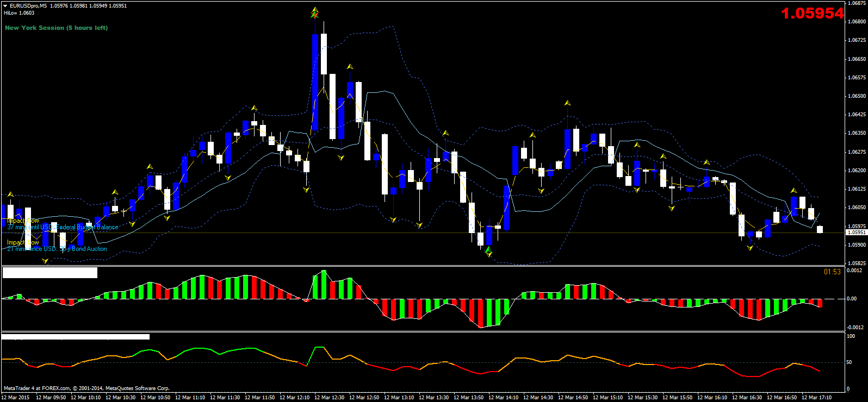Click the 12 Mar 14:30 time label
Screen dimensions: 868x402
[x=538, y=398]
